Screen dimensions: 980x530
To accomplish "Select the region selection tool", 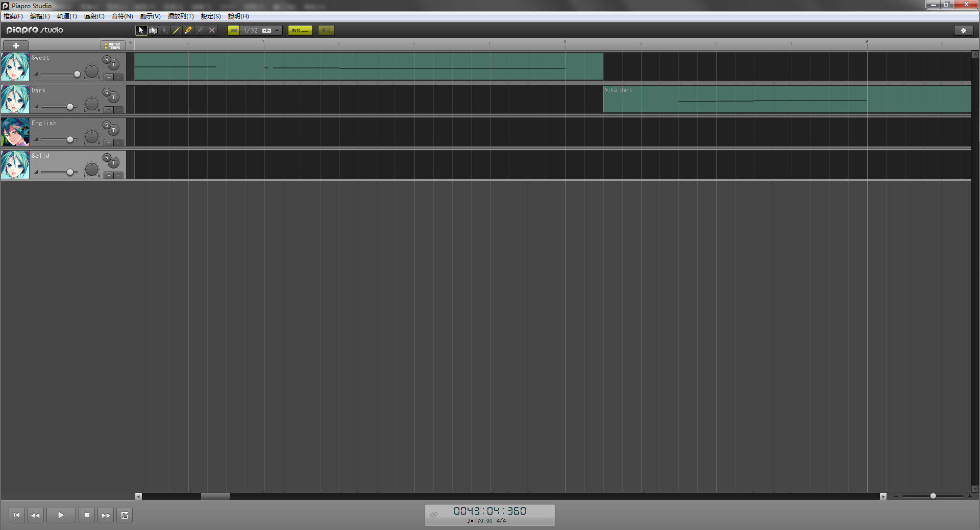I will click(153, 30).
